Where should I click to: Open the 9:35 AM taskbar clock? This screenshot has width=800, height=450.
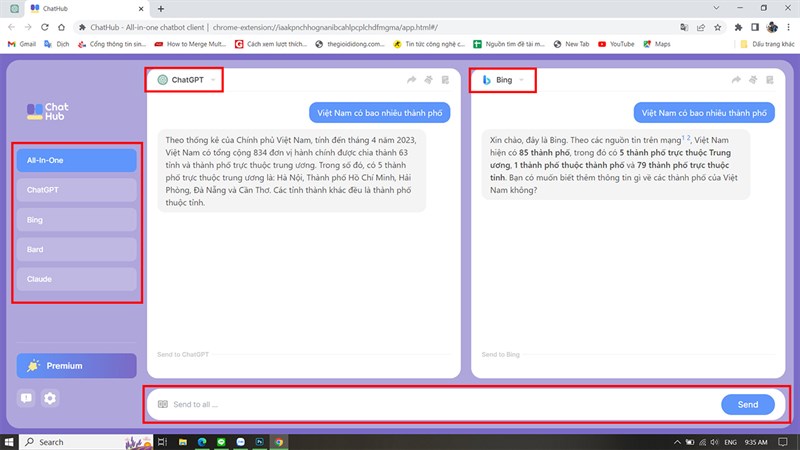756,442
